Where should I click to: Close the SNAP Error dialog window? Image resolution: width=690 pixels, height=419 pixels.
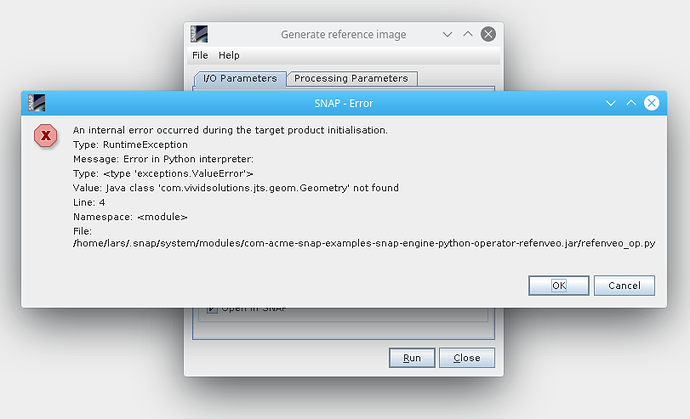coord(651,103)
